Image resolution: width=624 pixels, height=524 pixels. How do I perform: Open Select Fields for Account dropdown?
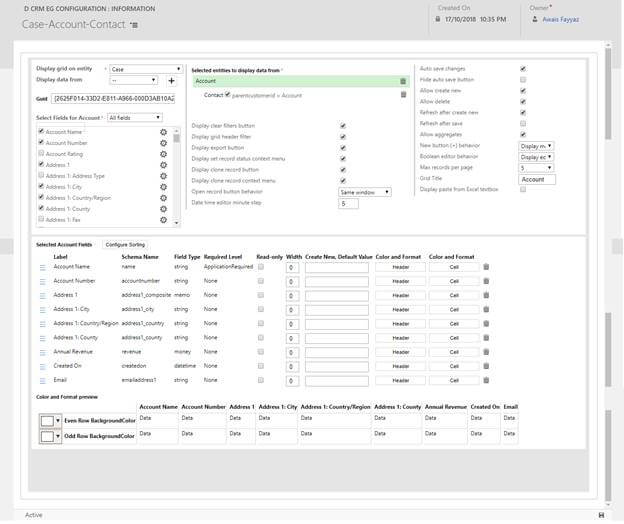coord(135,118)
